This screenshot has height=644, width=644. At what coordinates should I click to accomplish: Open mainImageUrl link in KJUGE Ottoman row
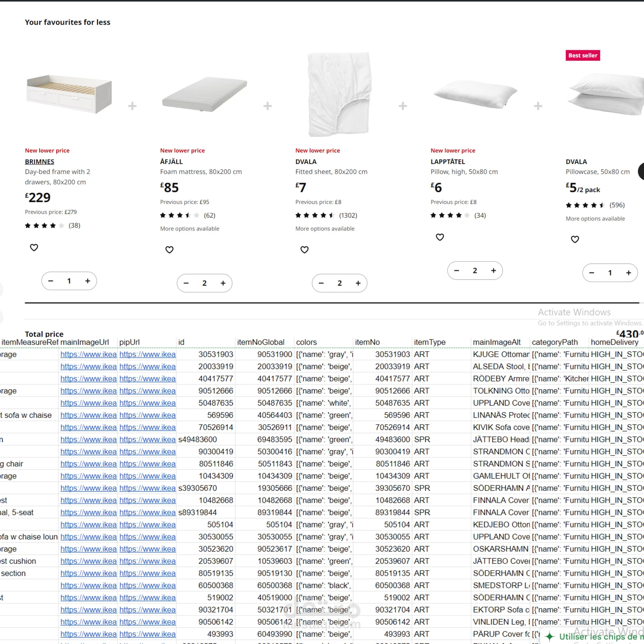click(x=89, y=354)
